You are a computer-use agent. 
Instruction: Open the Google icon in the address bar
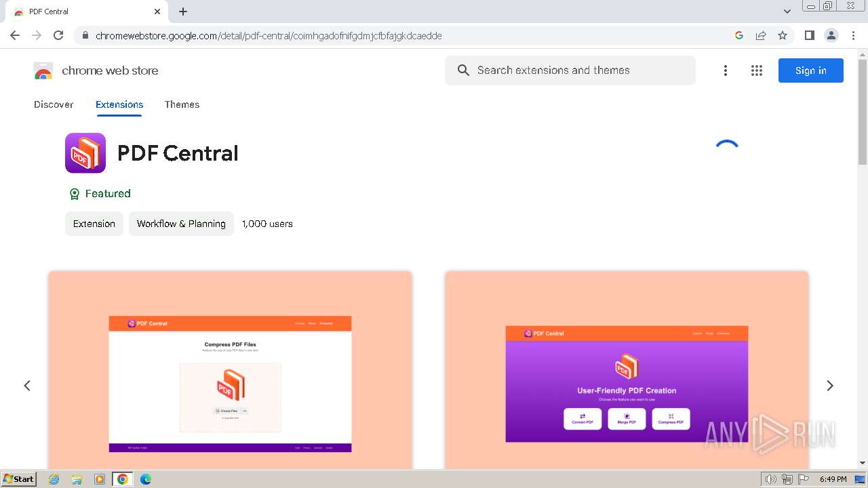pyautogui.click(x=739, y=35)
